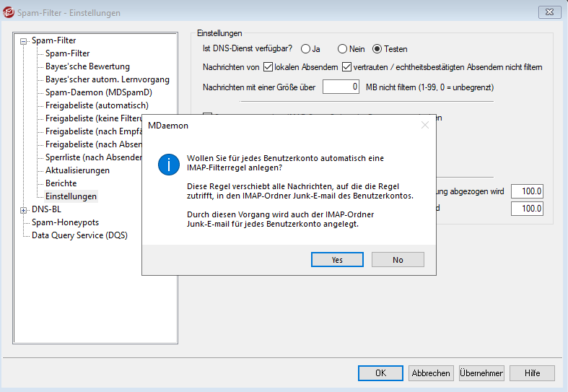This screenshot has width=568, height=392.
Task: Select 'Spam-Daemon (MDSpamD)' in tree
Action: click(x=98, y=92)
